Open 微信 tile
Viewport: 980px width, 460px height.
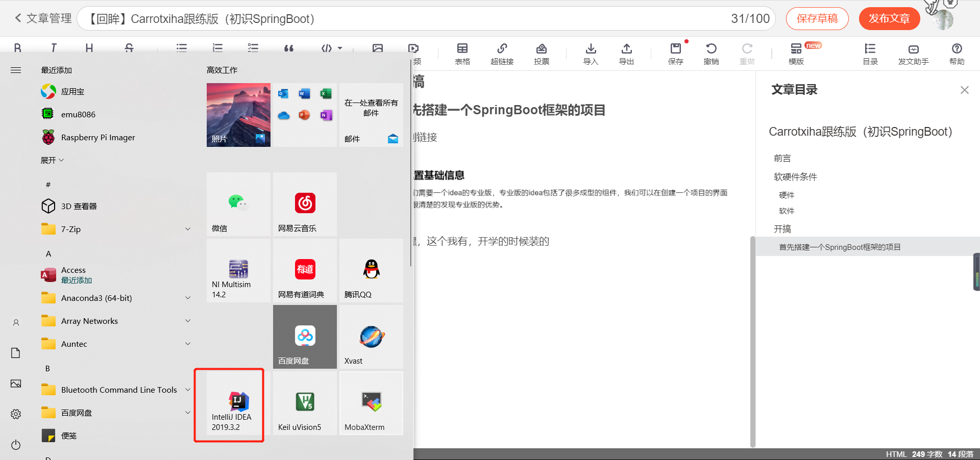click(x=238, y=204)
